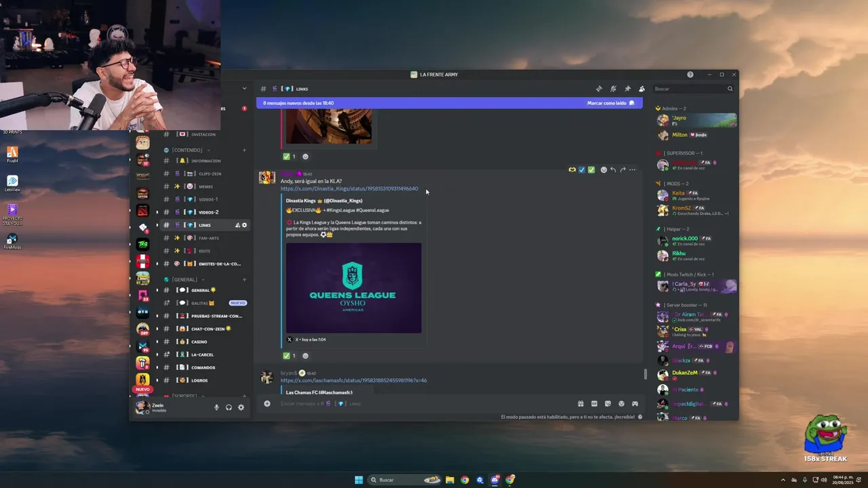Open the EDITS channel
Viewport: 868px width, 488px height.
point(205,251)
